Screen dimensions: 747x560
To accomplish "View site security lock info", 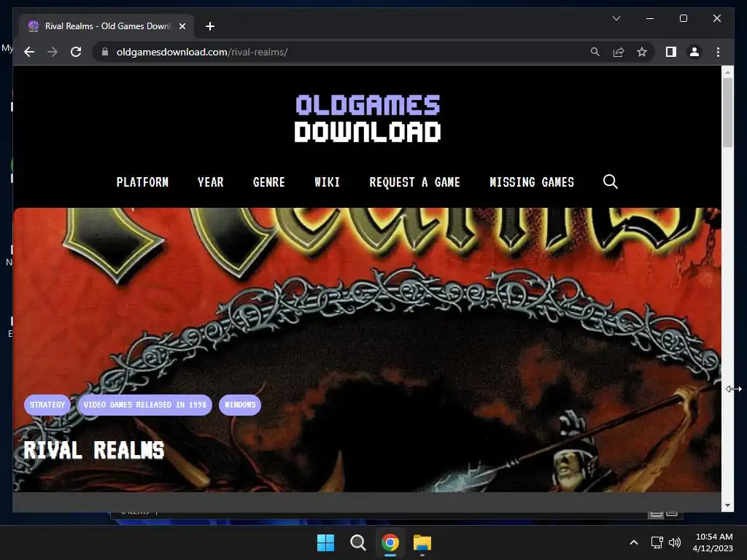I will pos(105,52).
